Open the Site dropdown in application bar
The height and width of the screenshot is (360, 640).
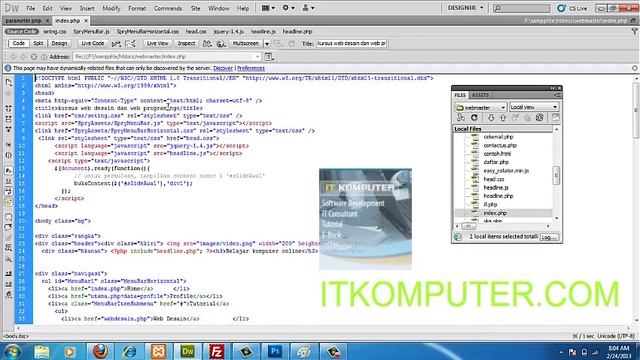pyautogui.click(x=308, y=8)
